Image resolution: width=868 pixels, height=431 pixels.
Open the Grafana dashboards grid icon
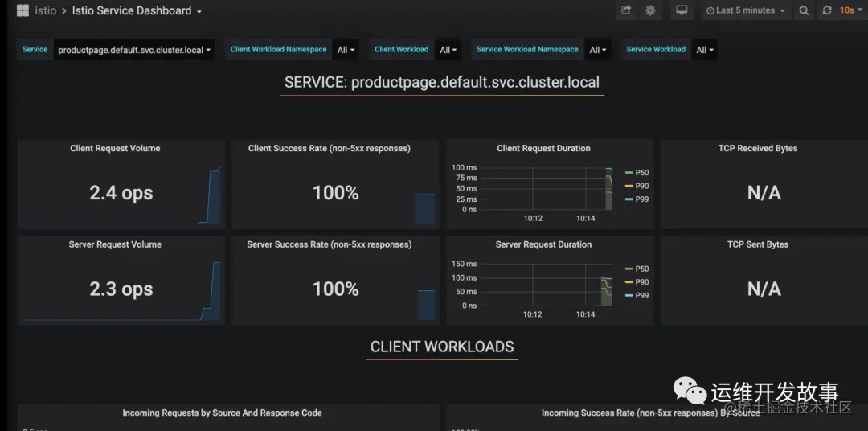pyautogui.click(x=23, y=10)
